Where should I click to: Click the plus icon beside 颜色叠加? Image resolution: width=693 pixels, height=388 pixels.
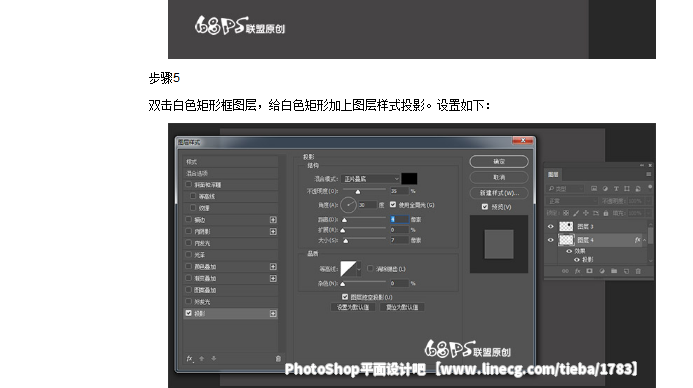coord(273,266)
